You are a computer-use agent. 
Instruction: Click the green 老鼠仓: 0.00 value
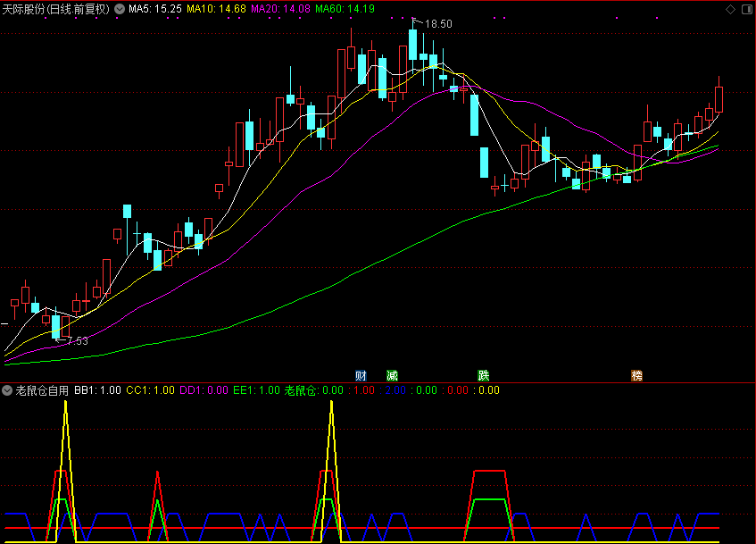[314, 390]
